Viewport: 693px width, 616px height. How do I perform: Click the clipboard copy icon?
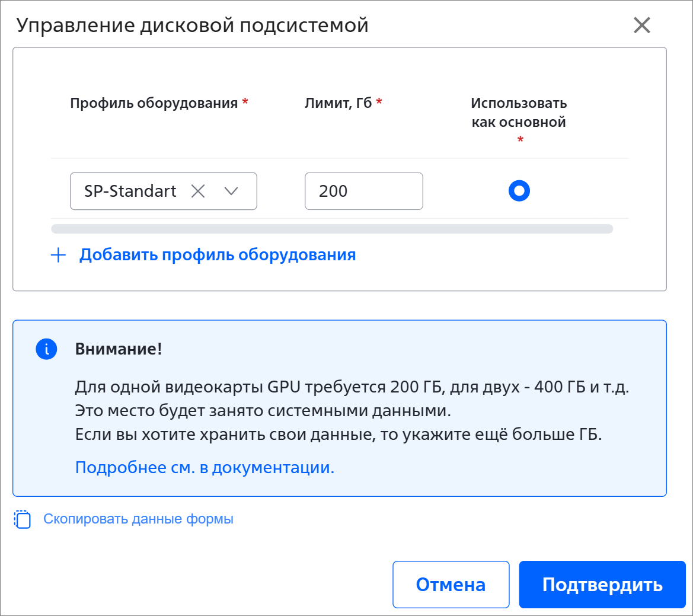coord(23,519)
